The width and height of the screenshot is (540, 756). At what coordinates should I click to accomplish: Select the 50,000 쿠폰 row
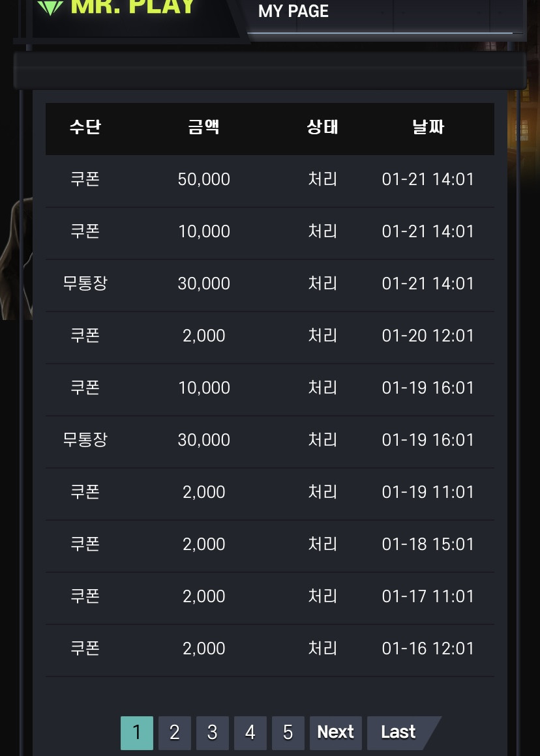pos(270,180)
